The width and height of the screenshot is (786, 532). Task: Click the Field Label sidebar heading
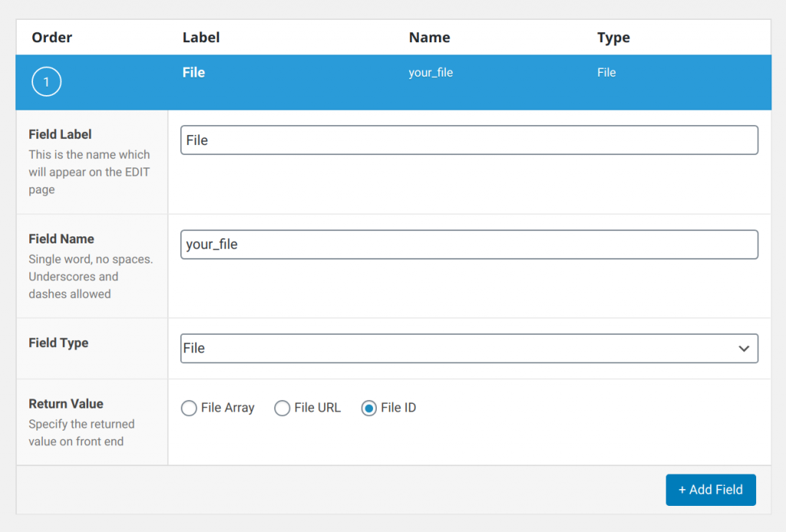[x=60, y=134]
